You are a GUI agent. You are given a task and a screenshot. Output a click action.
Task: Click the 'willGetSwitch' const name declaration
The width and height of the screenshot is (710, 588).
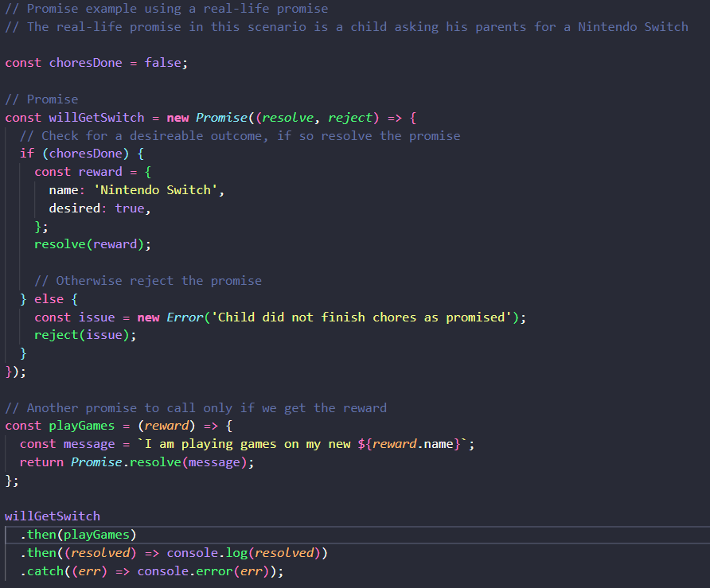click(x=96, y=118)
